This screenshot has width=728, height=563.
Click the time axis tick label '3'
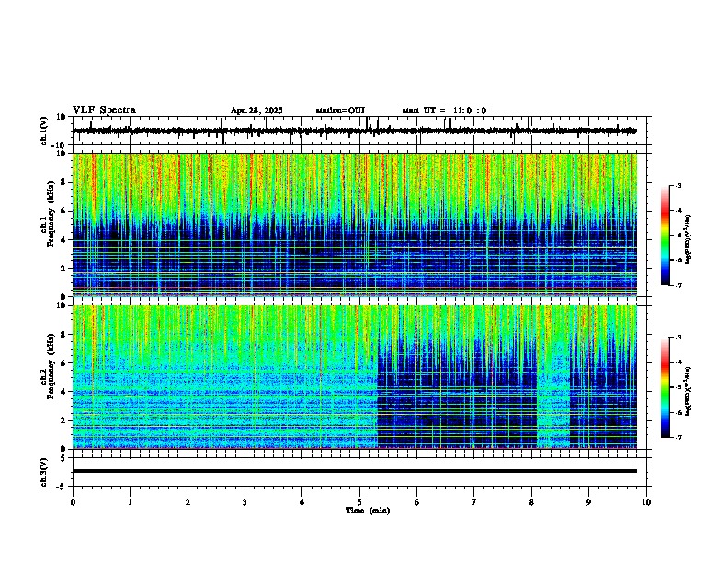[x=245, y=502]
